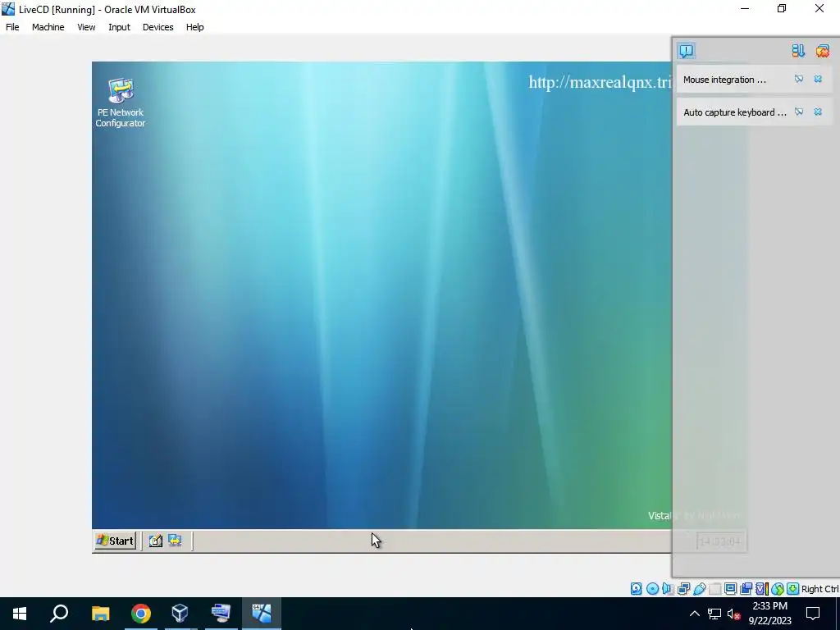Image resolution: width=840 pixels, height=630 pixels.
Task: Click the Right Ctrl host key label
Action: pos(819,589)
